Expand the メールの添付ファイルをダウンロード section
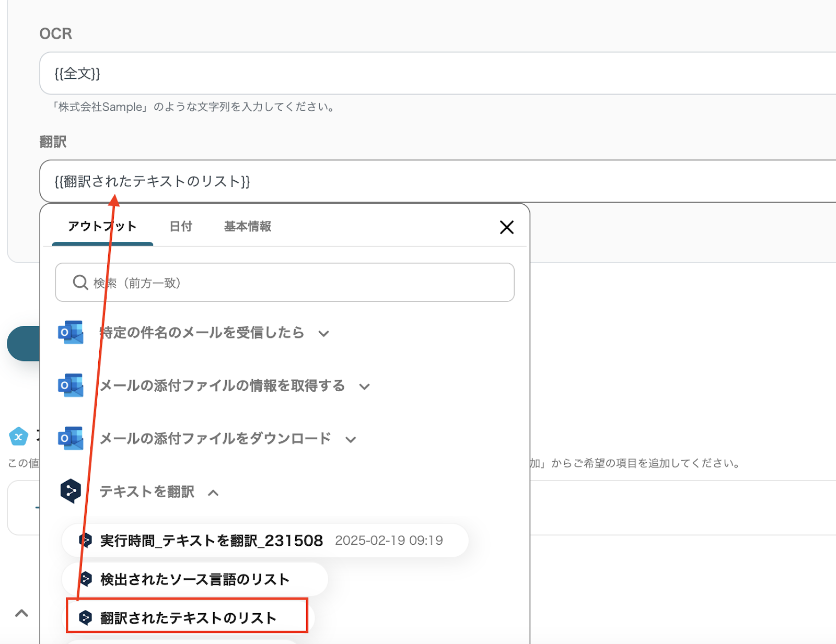The height and width of the screenshot is (644, 836). tap(351, 439)
